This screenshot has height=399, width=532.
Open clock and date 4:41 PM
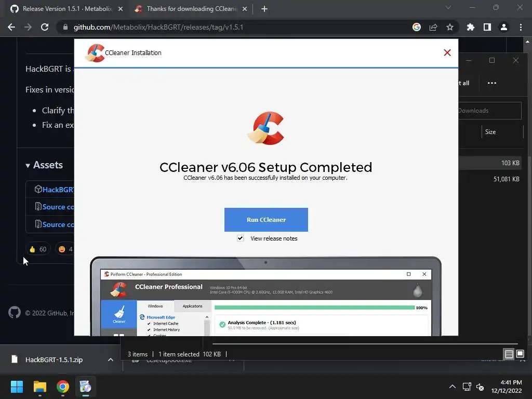(507, 387)
